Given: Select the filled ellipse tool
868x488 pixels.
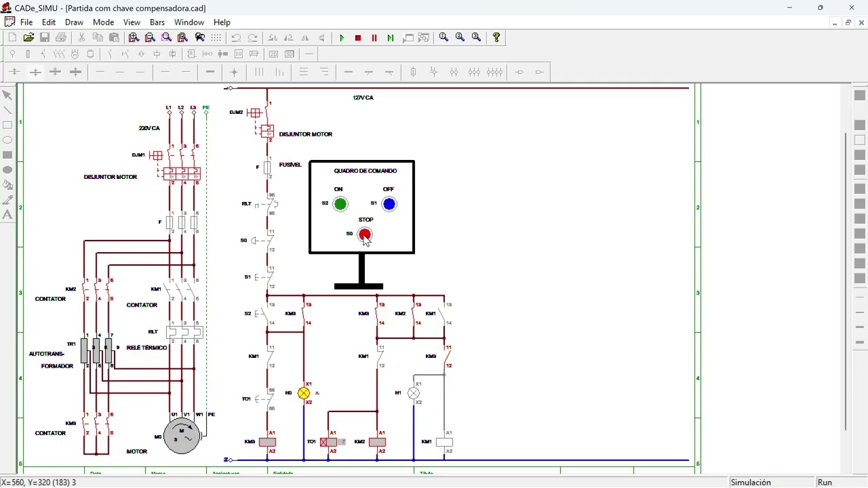Looking at the screenshot, I should (x=7, y=170).
